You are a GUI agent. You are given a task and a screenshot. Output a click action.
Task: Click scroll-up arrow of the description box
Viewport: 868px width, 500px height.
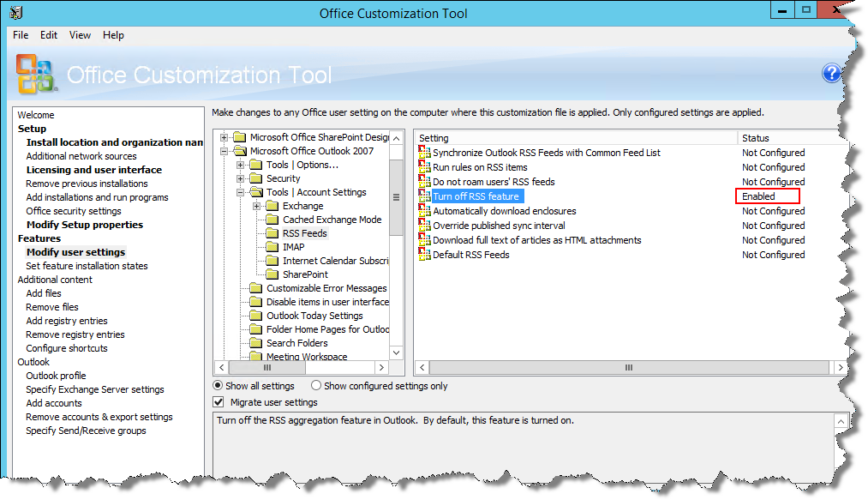(x=841, y=421)
